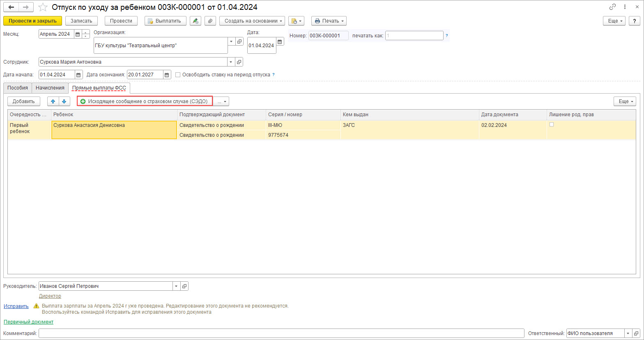Open the Организация record via open icon
This screenshot has height=340, width=644.
239,41
